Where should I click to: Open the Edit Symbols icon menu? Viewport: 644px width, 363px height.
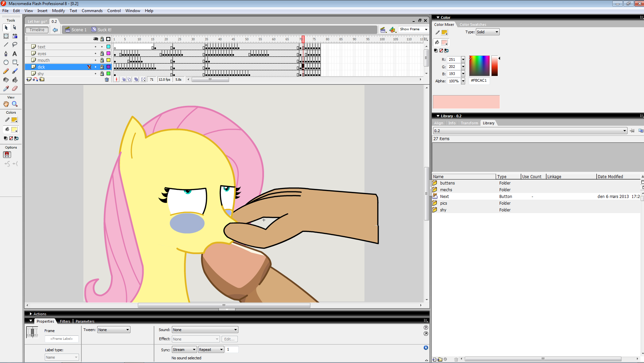[x=393, y=30]
